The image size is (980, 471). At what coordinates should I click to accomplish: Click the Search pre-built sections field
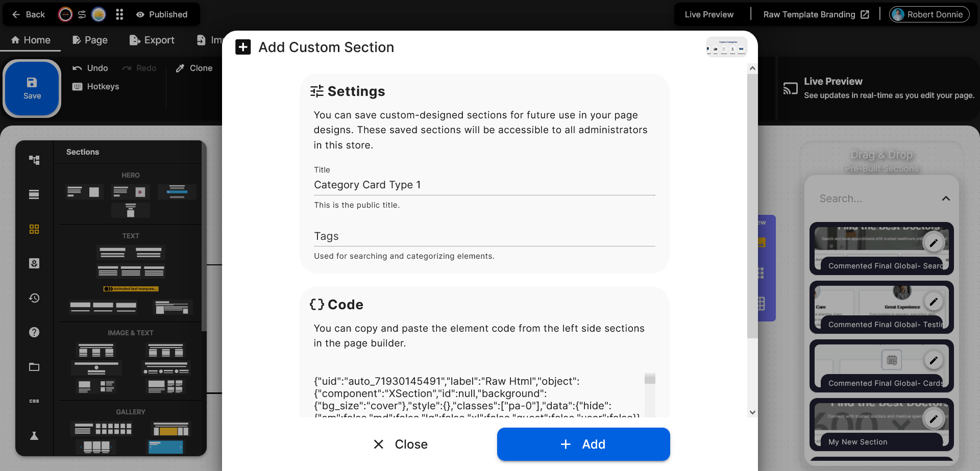coord(875,199)
